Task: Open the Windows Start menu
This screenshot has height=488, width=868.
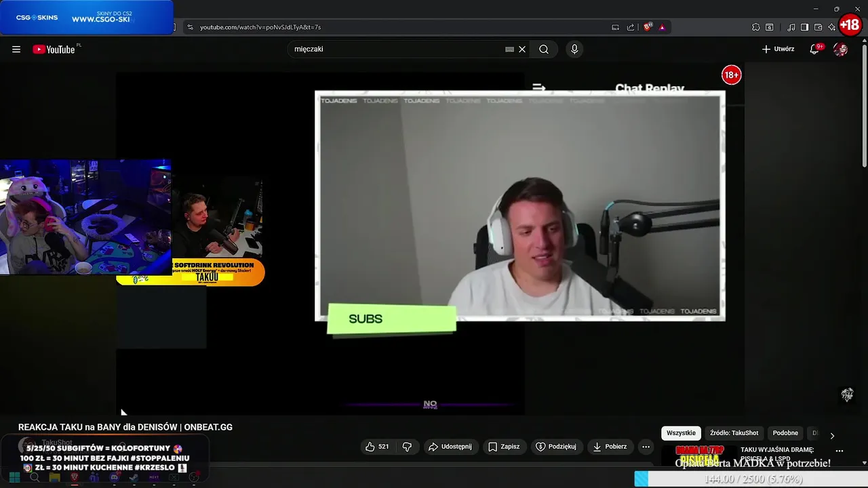Action: 14,478
